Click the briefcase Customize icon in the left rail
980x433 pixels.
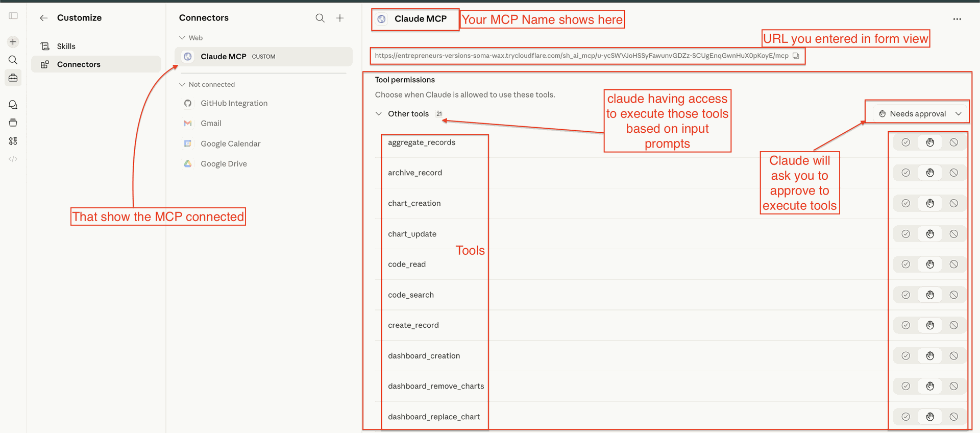[13, 78]
